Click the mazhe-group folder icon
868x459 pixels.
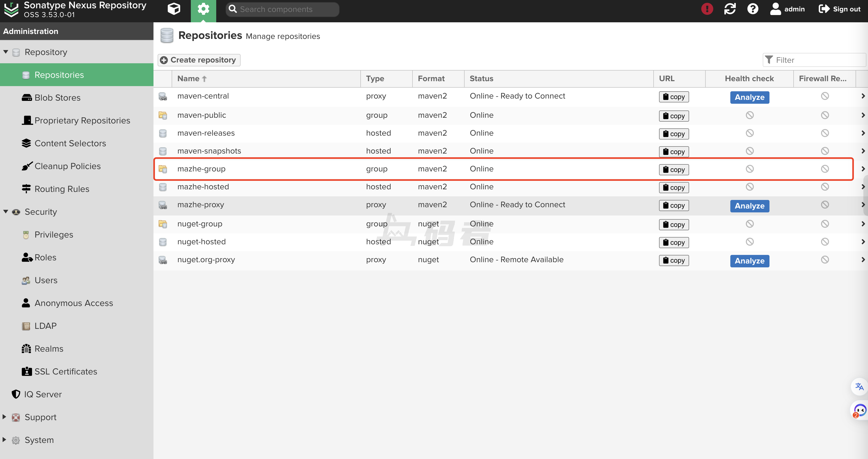163,169
